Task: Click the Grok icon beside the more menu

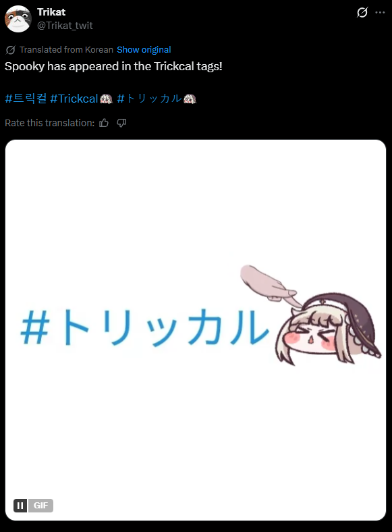Action: pyautogui.click(x=362, y=13)
